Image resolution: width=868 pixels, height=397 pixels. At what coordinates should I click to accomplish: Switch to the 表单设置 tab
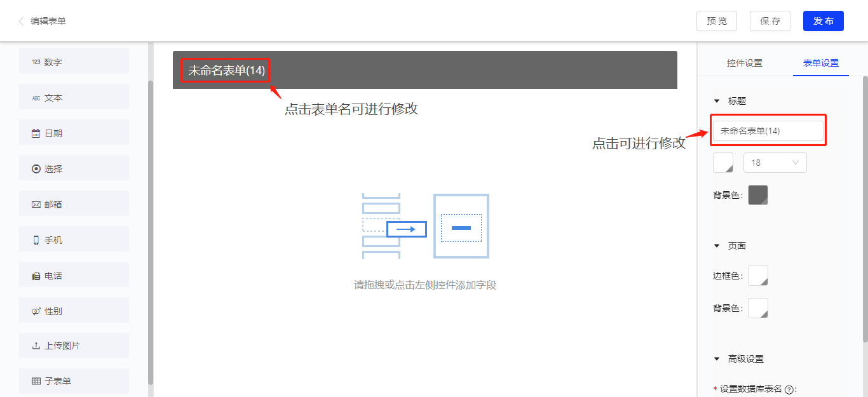click(x=820, y=63)
